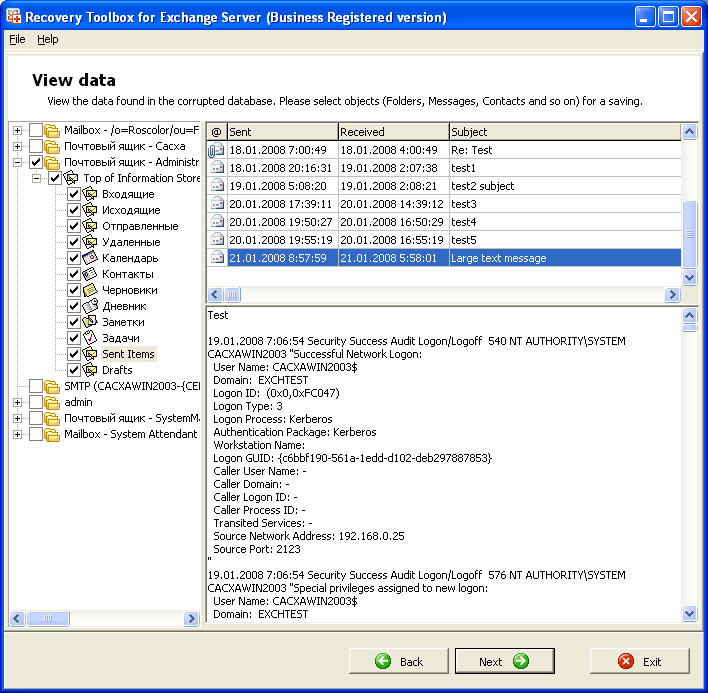Toggle the Drafts folder checkbox
This screenshot has height=693, width=708.
coord(74,370)
